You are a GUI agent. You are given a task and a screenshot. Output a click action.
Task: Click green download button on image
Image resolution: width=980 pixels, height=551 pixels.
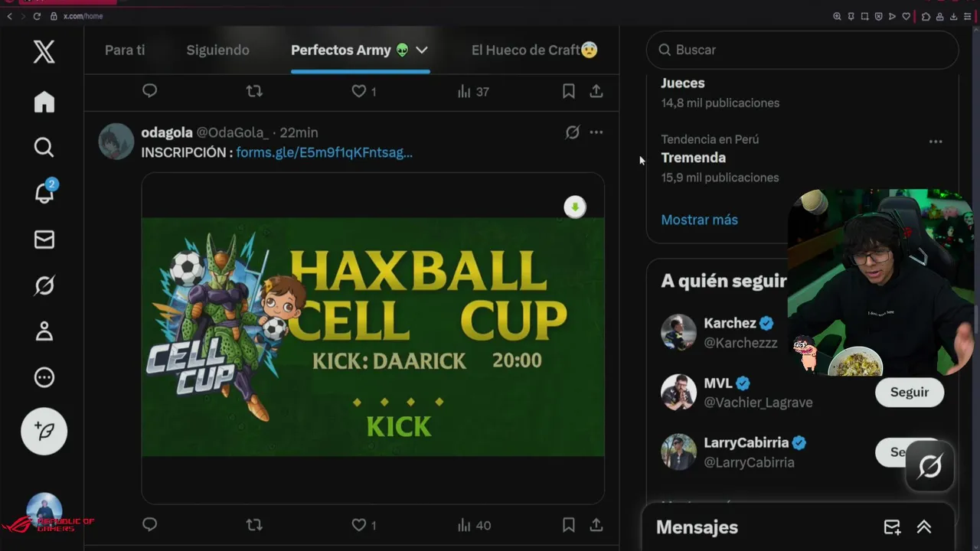coord(575,207)
